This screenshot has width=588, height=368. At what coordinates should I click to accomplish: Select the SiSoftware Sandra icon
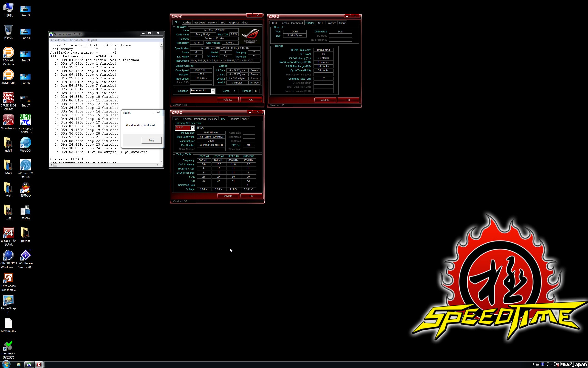point(25,259)
